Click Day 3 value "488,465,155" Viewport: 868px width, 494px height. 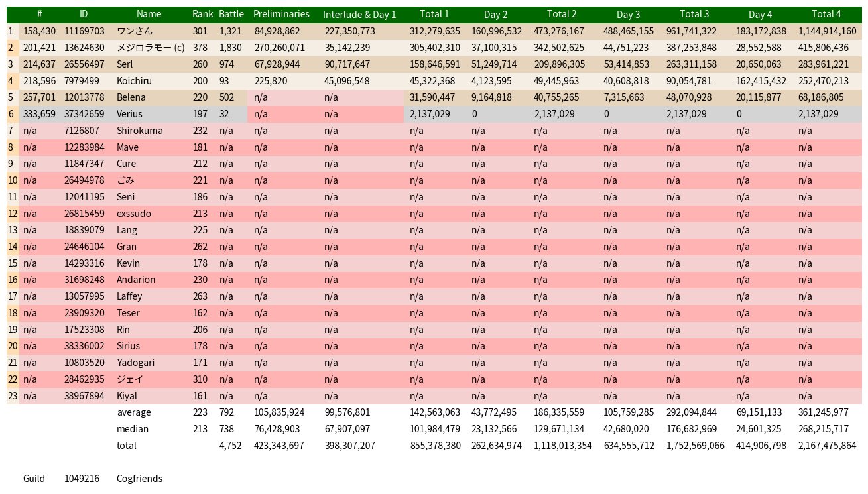click(629, 31)
